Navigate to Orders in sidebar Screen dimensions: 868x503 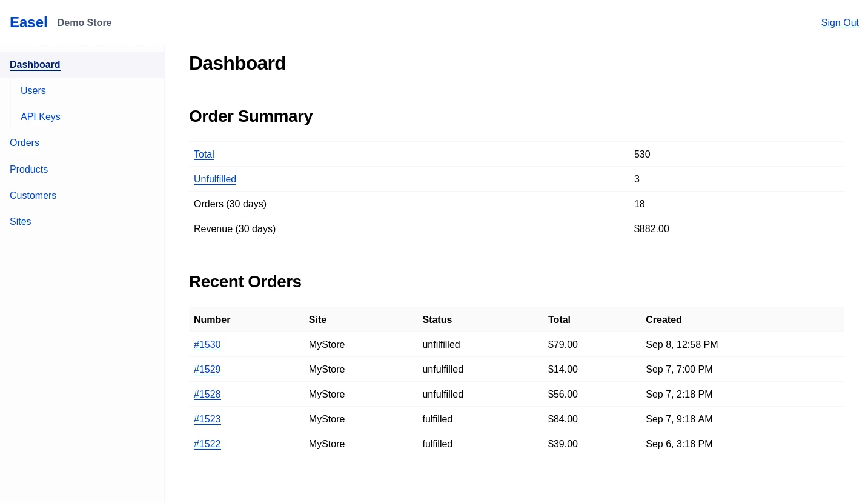click(25, 143)
